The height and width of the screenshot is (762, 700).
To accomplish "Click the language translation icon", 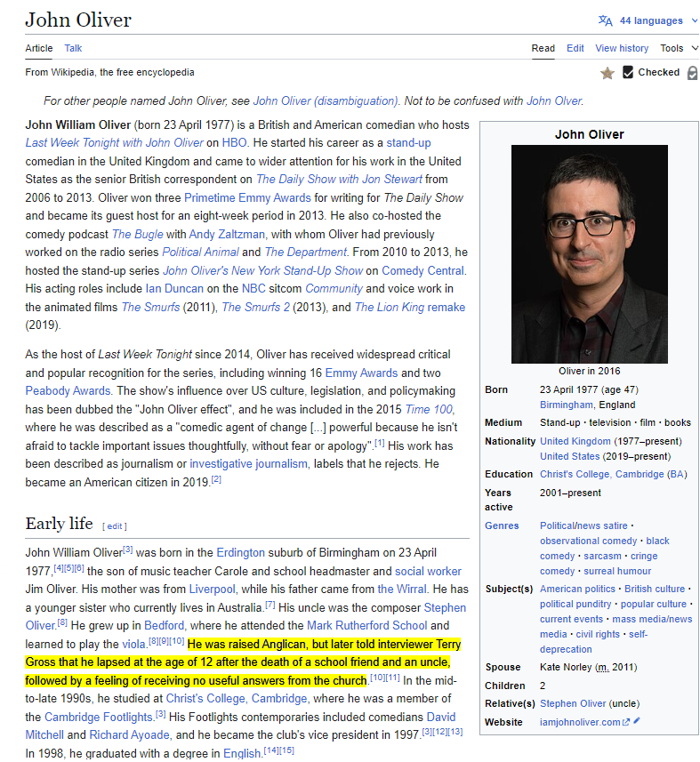I will click(605, 20).
